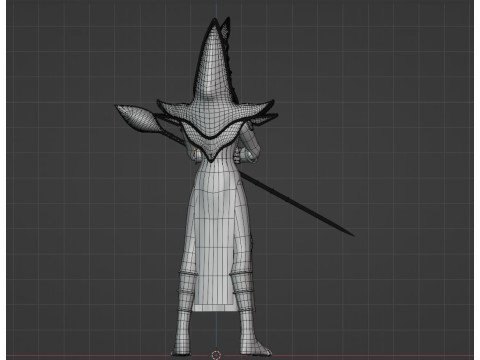Click the orange object origin dot

(x=195, y=149)
